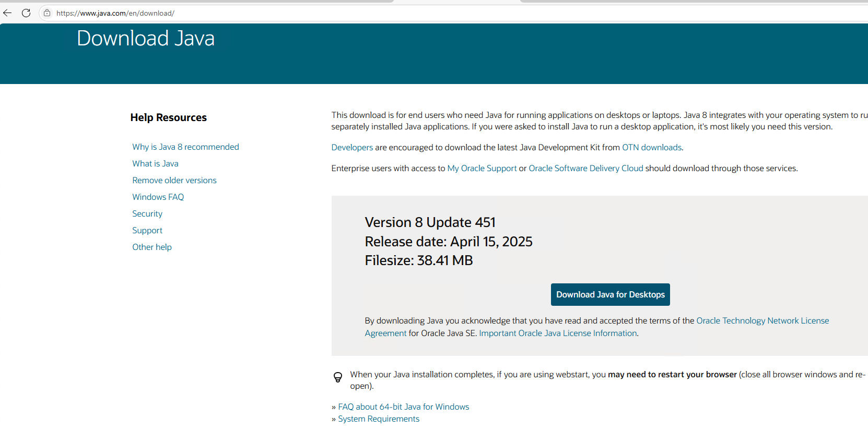Open the Security help link
The height and width of the screenshot is (430, 868).
147,214
